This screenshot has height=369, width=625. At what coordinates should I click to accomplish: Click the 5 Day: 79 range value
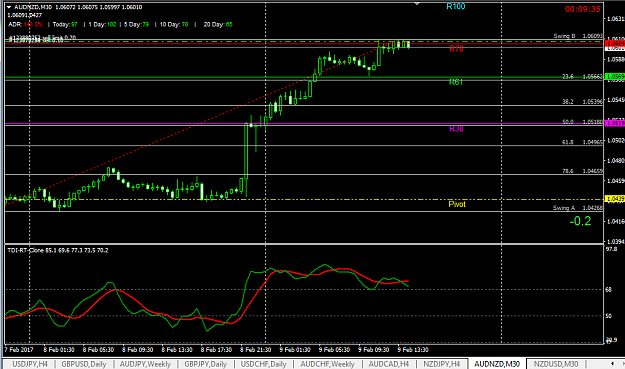point(136,24)
